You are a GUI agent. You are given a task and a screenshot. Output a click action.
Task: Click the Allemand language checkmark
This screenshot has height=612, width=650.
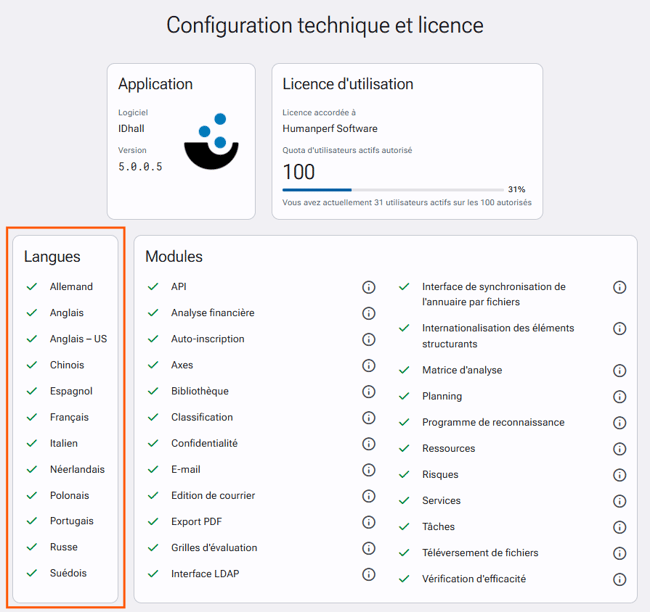[32, 287]
